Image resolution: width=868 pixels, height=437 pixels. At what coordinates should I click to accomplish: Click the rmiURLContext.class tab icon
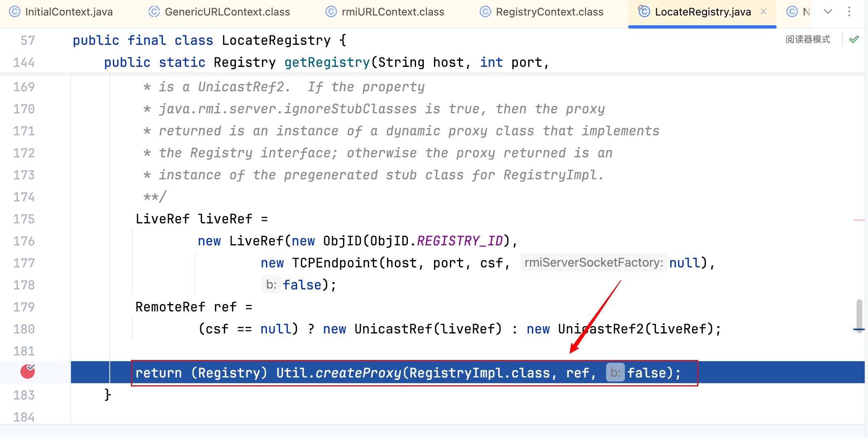tap(331, 12)
